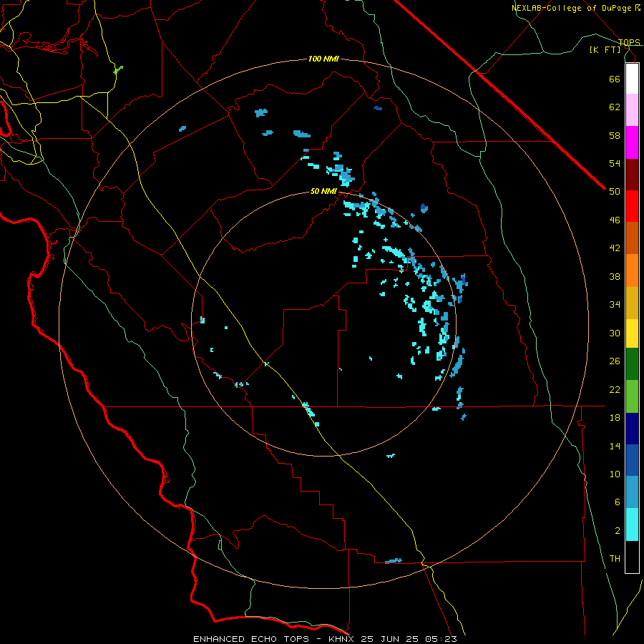Pick the magenta legend swatch
This screenshot has width=644, height=644.
pos(632,142)
